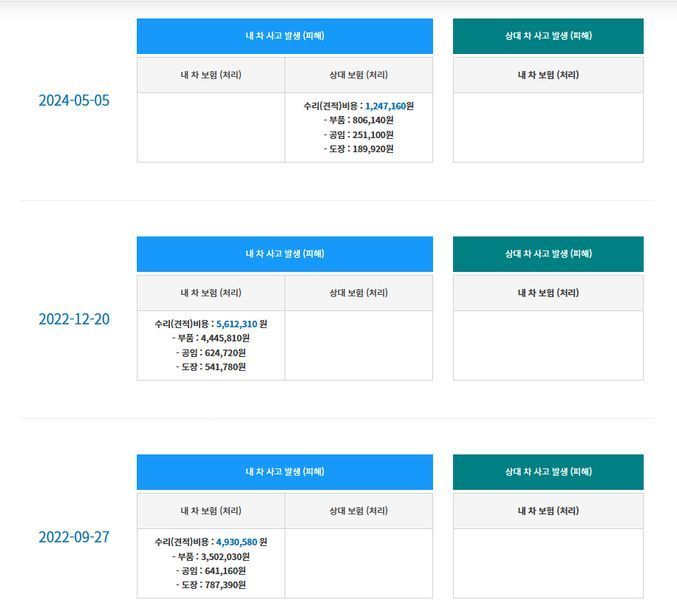
Task: Click 내 차 사고 발생 header for 2022-09-27
Action: (285, 472)
